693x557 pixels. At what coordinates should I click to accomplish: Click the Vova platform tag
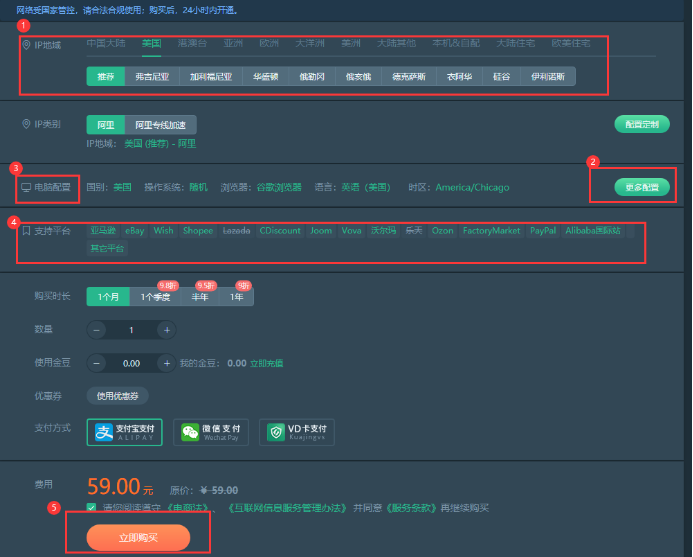click(351, 230)
